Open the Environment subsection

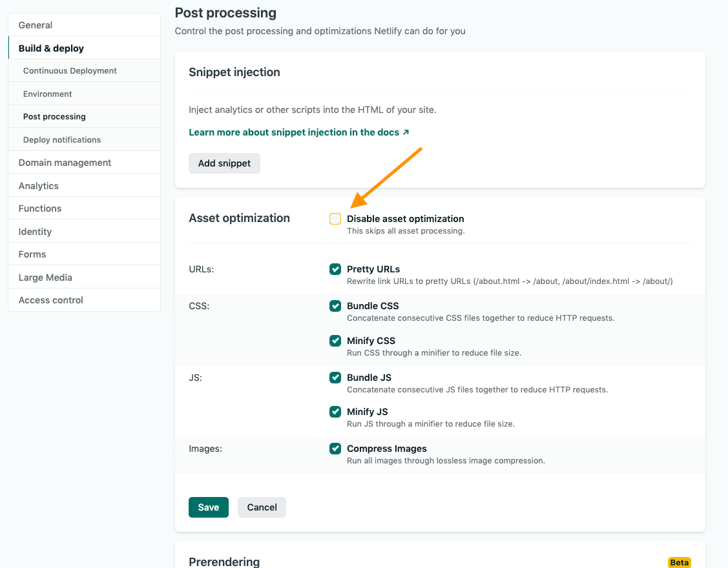click(x=48, y=94)
